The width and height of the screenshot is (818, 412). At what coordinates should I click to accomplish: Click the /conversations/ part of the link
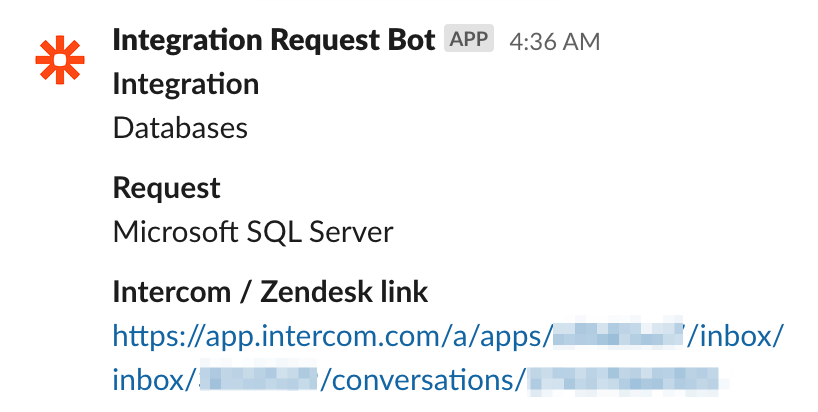coord(422,380)
